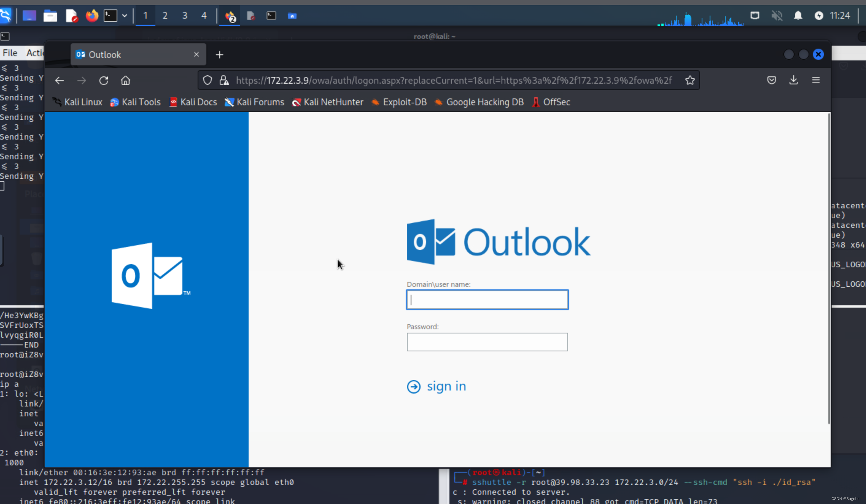Image resolution: width=866 pixels, height=504 pixels.
Task: Select the Outlook browser tab
Action: [138, 55]
